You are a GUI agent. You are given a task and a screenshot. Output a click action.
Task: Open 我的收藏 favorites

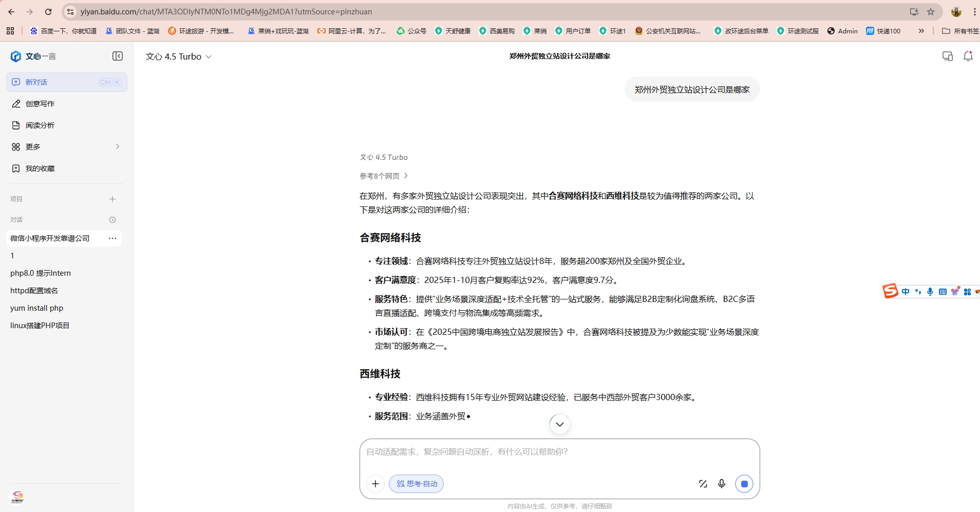[39, 168]
